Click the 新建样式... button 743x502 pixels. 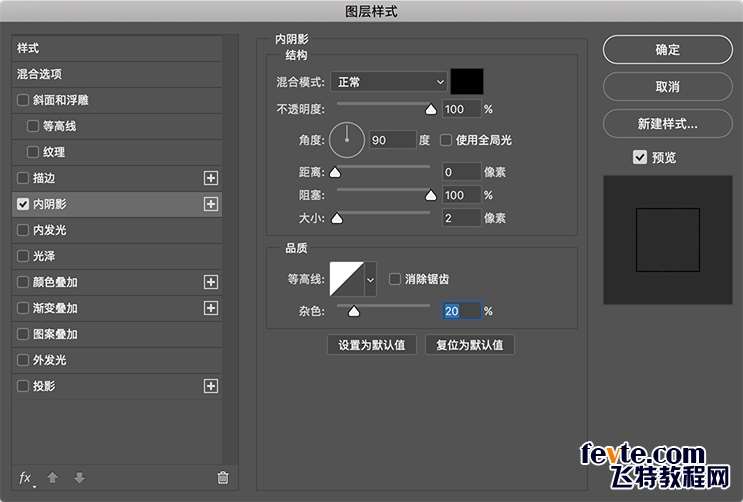668,124
